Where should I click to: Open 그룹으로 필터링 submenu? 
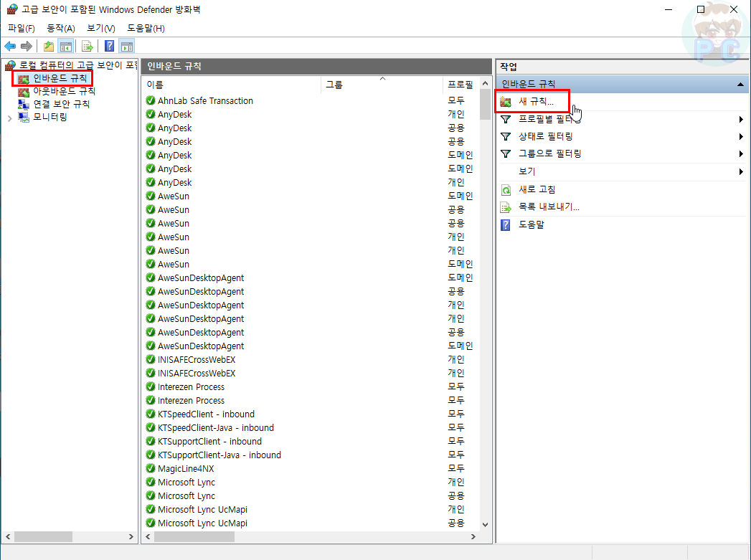622,153
